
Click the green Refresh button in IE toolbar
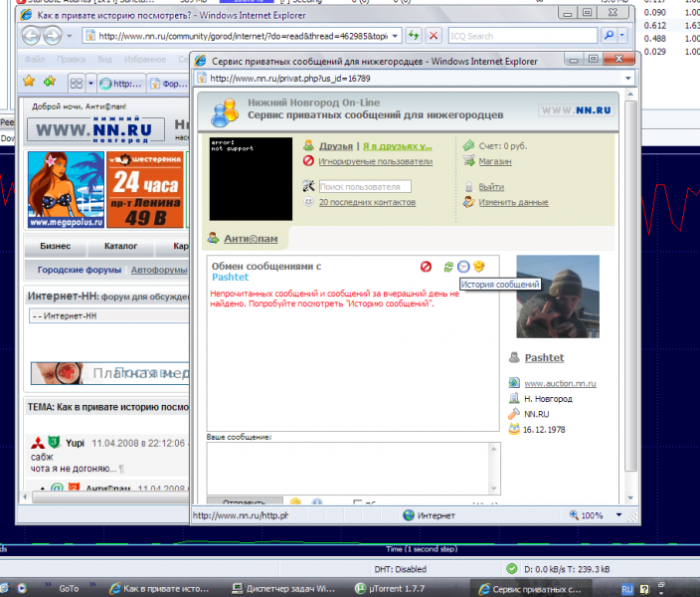click(x=414, y=35)
